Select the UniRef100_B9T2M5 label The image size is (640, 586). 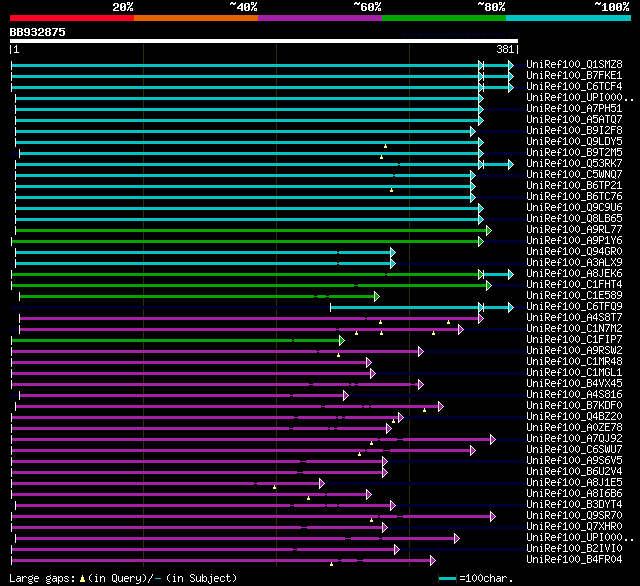pyautogui.click(x=574, y=153)
